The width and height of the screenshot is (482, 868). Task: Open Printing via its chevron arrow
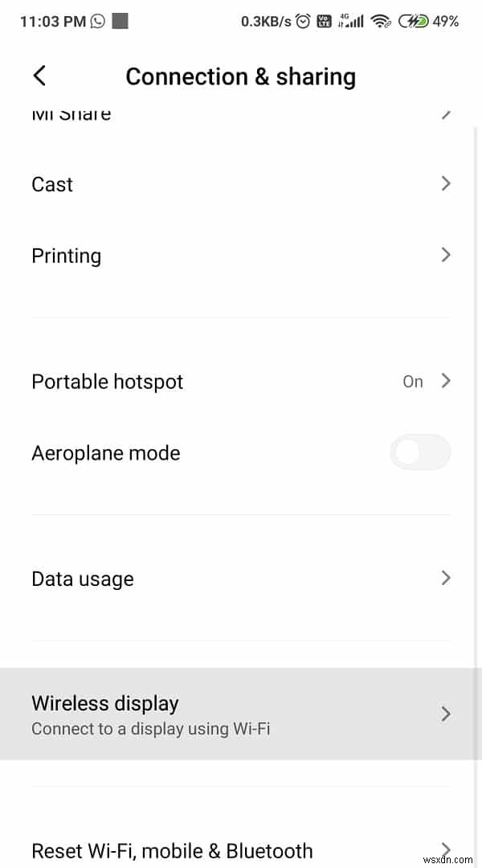point(446,255)
